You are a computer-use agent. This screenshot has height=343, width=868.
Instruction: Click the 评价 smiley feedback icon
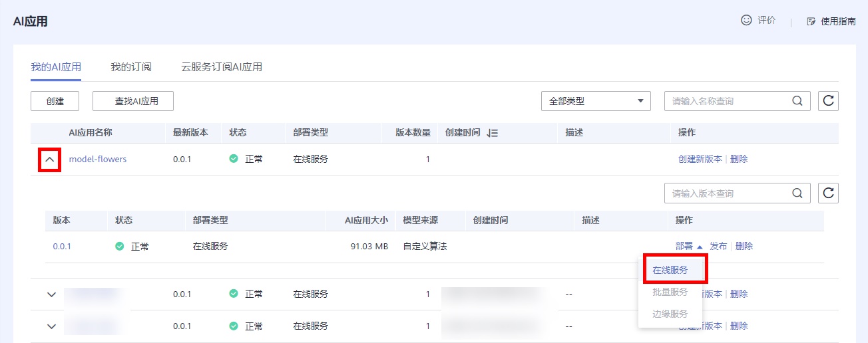pyautogui.click(x=746, y=21)
